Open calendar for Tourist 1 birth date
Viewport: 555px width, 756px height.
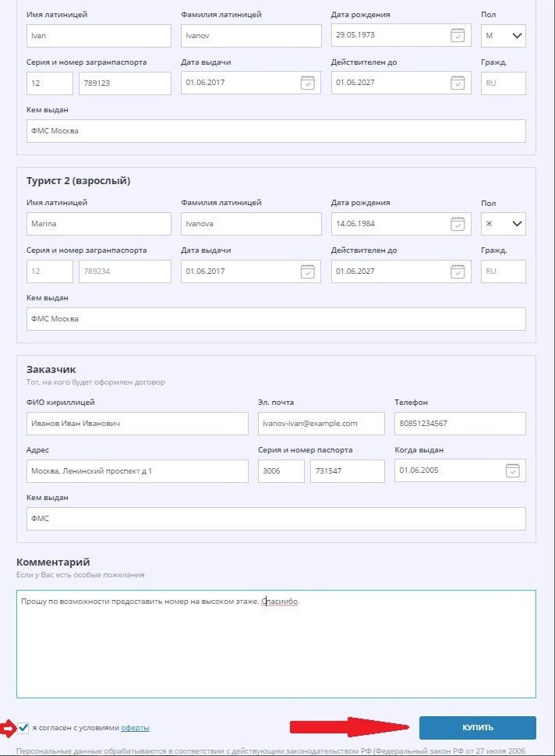pyautogui.click(x=458, y=36)
